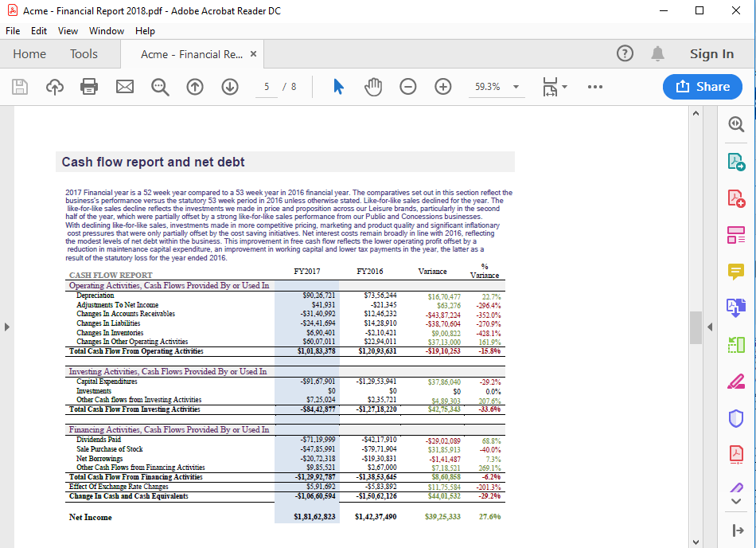Upload file to cloud icon

pos(54,87)
